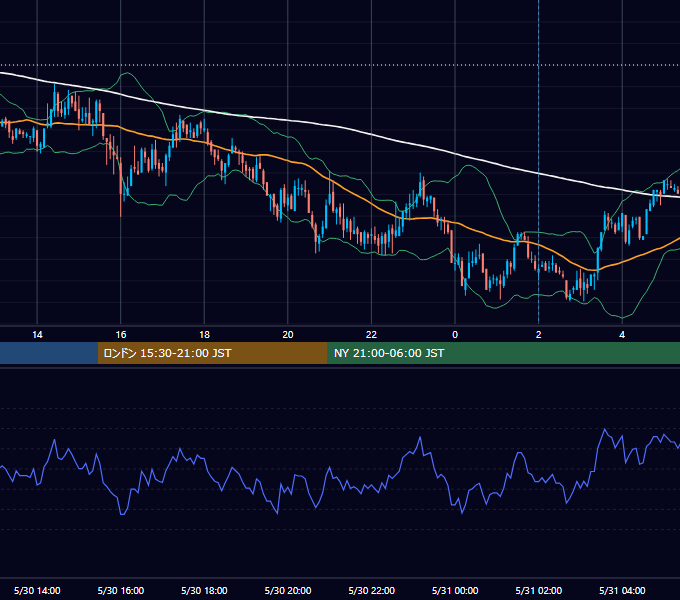The width and height of the screenshot is (680, 600).
Task: Click the 0 hour axis label
Action: (455, 335)
